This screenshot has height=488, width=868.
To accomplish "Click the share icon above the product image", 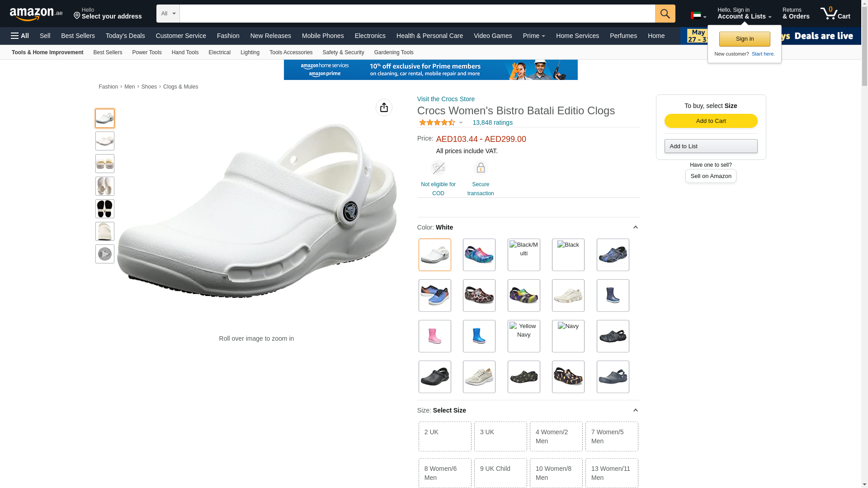I will 384,108.
